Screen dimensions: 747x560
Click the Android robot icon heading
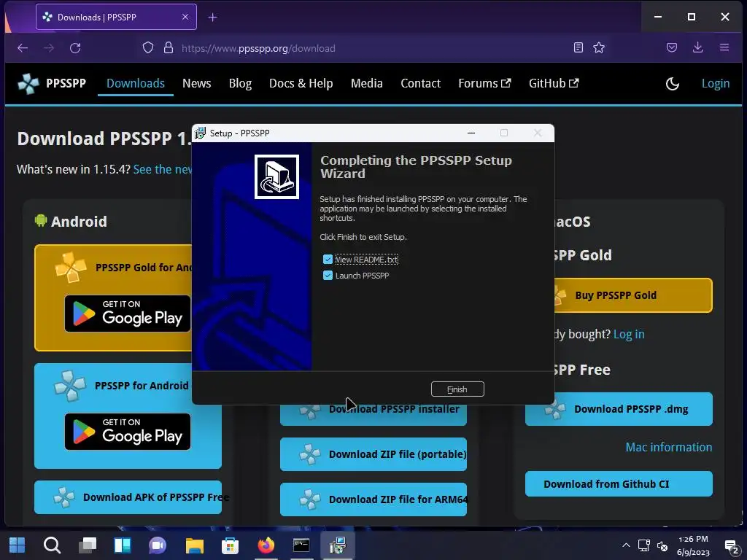(x=41, y=220)
